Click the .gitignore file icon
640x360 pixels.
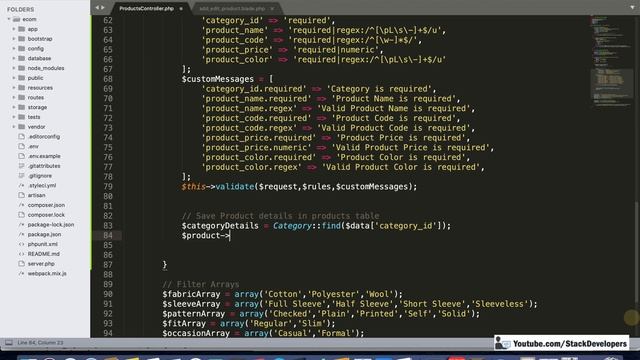pos(22,176)
